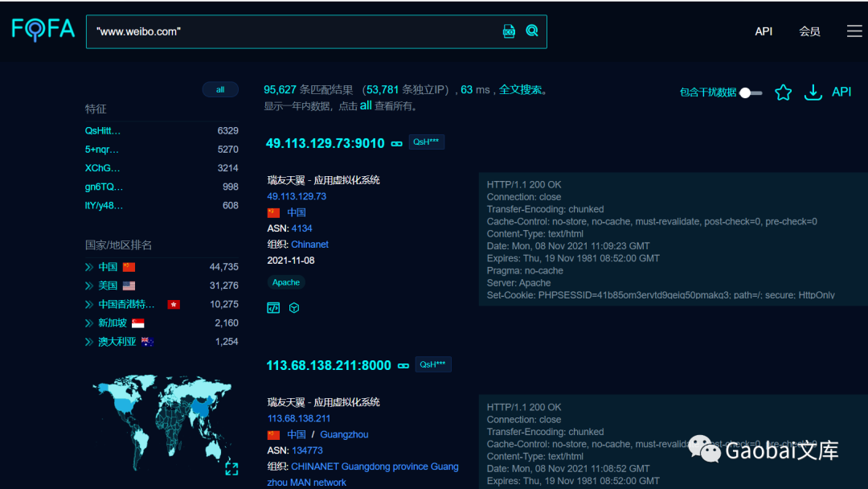Open the hamburger menu
The image size is (868, 489).
point(854,31)
